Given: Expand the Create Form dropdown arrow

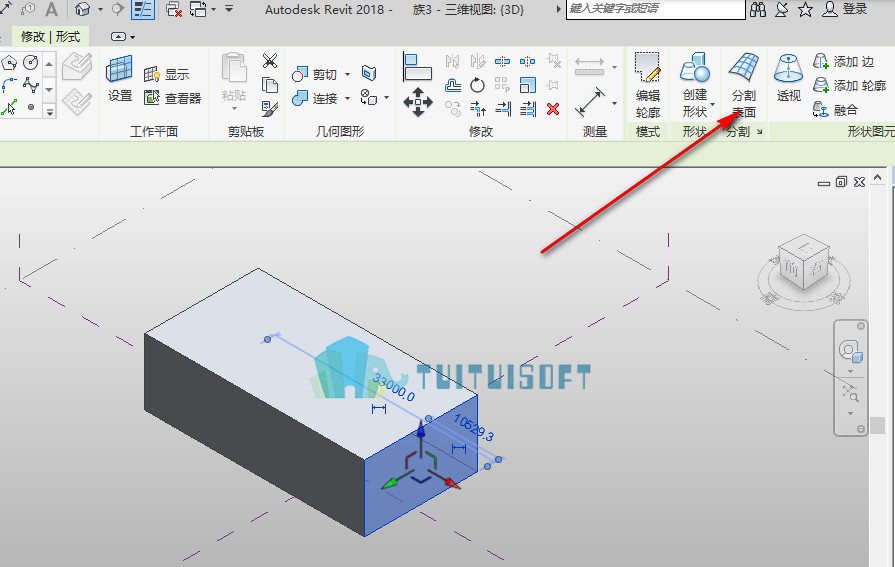Looking at the screenshot, I should coord(712,104).
